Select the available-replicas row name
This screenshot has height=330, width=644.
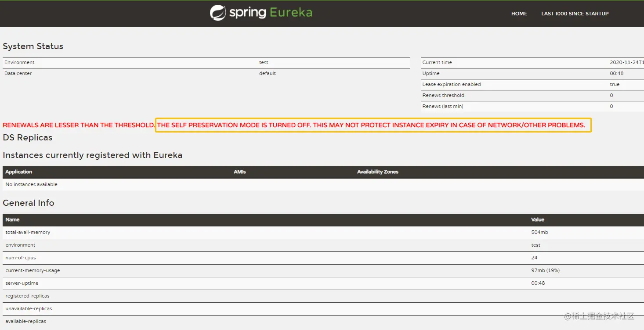click(25, 322)
